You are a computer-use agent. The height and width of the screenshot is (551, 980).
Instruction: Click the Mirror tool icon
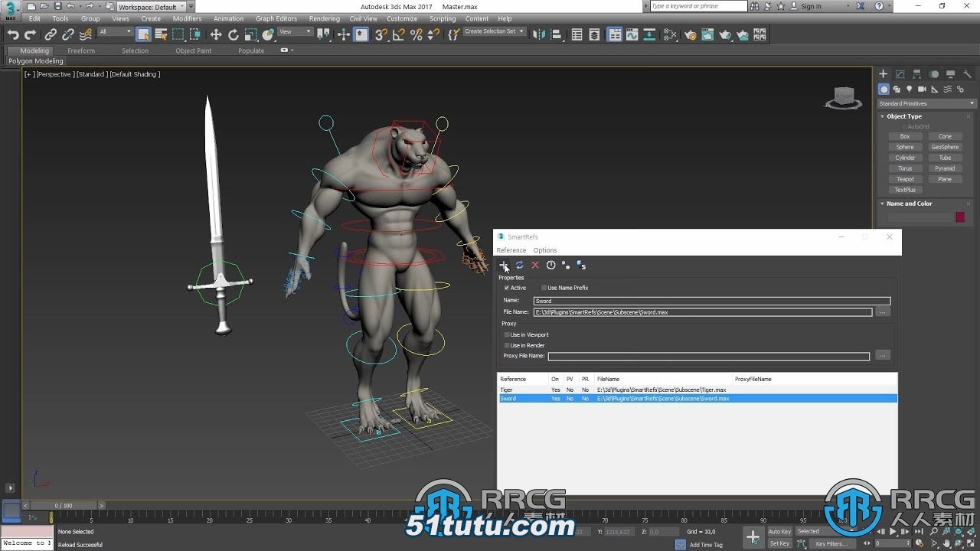[x=540, y=34]
